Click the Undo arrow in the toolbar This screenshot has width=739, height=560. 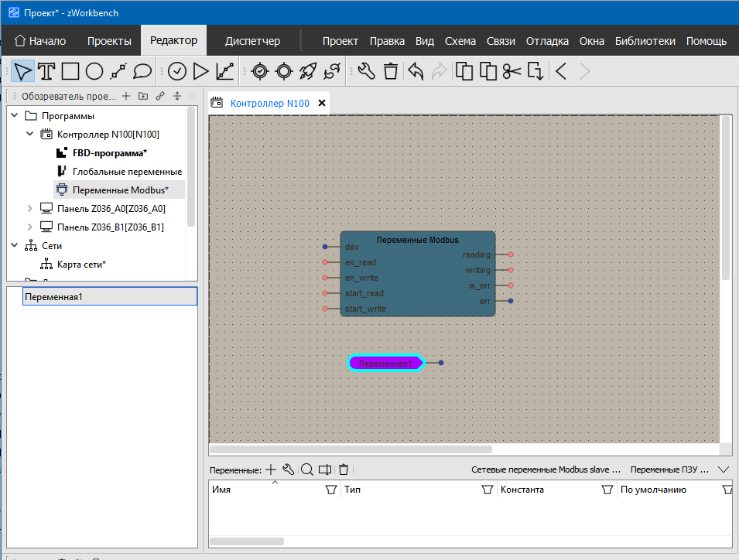pos(415,70)
